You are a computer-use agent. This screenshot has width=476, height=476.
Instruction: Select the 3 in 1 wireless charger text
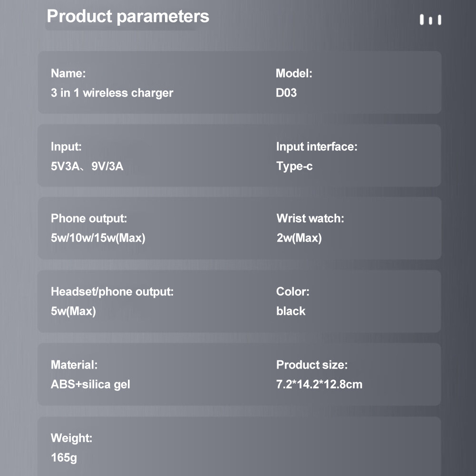112,93
